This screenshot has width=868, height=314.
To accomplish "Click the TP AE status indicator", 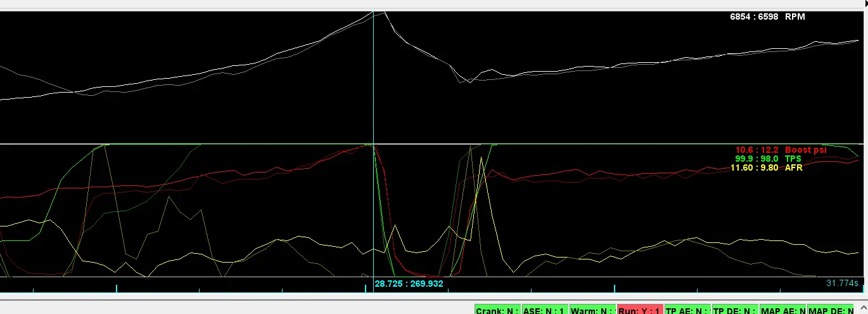I will (x=687, y=310).
